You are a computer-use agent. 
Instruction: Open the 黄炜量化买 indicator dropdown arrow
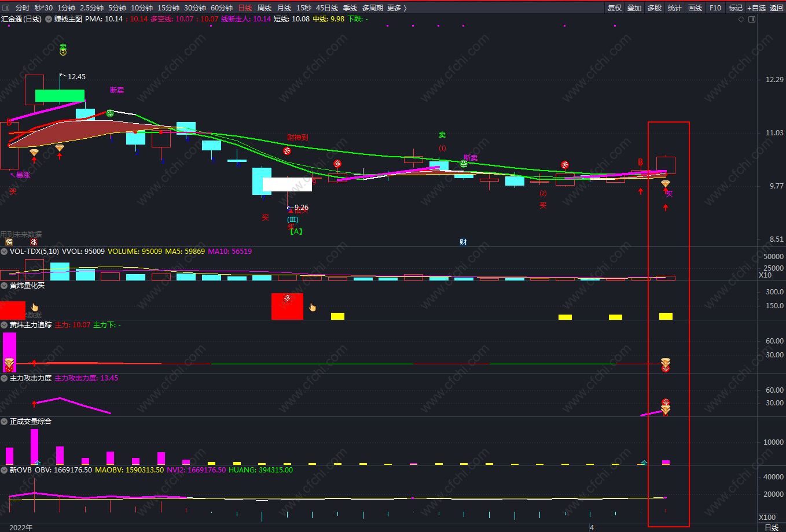(5, 285)
